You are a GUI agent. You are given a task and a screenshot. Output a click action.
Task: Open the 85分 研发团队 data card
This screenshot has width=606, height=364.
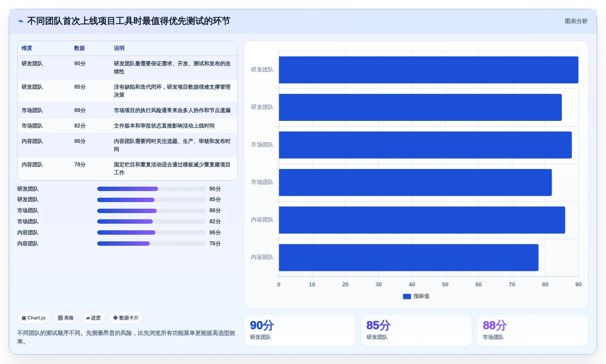pyautogui.click(x=416, y=330)
